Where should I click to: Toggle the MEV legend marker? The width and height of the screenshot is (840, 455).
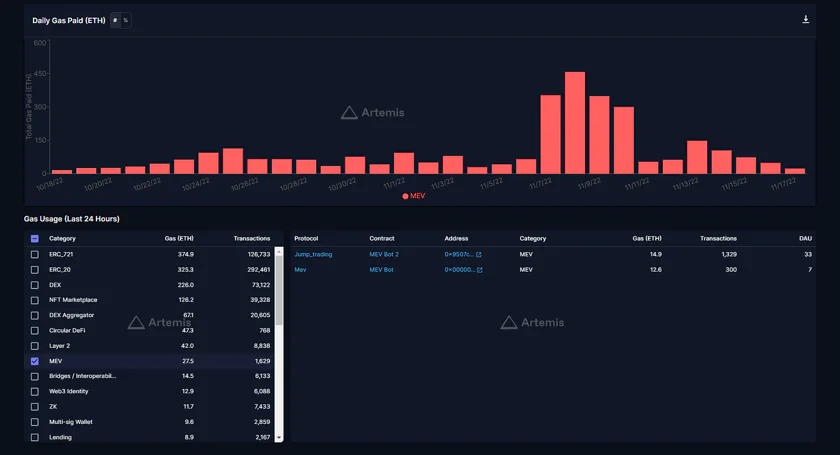click(x=406, y=196)
